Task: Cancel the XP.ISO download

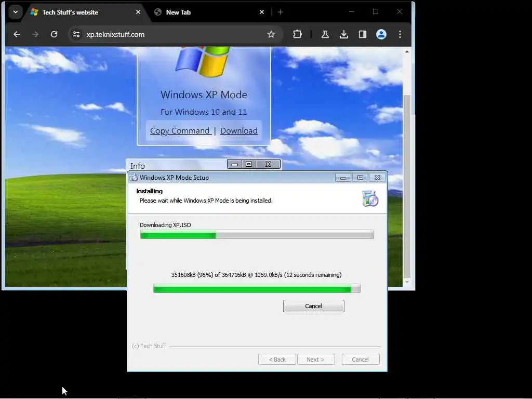Action: click(313, 306)
